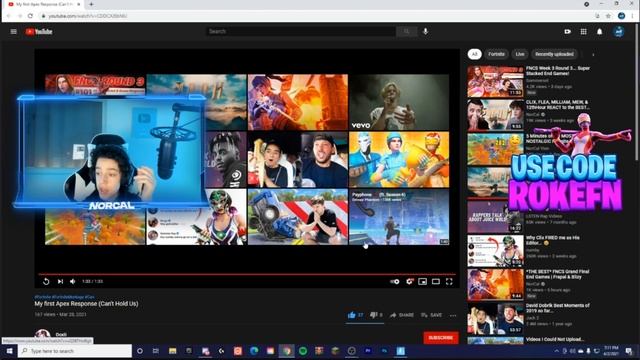The image size is (640, 360).
Task: Go to YouTube home via logo
Action: tap(39, 31)
